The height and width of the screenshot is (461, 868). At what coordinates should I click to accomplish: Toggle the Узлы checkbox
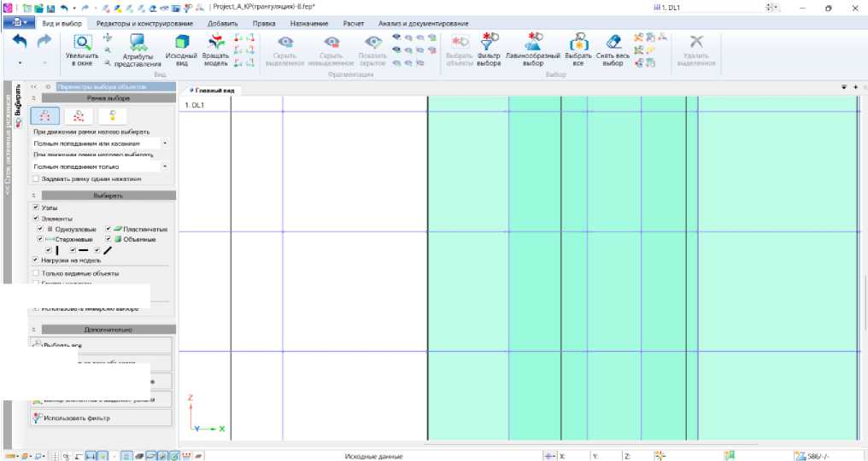click(x=36, y=207)
